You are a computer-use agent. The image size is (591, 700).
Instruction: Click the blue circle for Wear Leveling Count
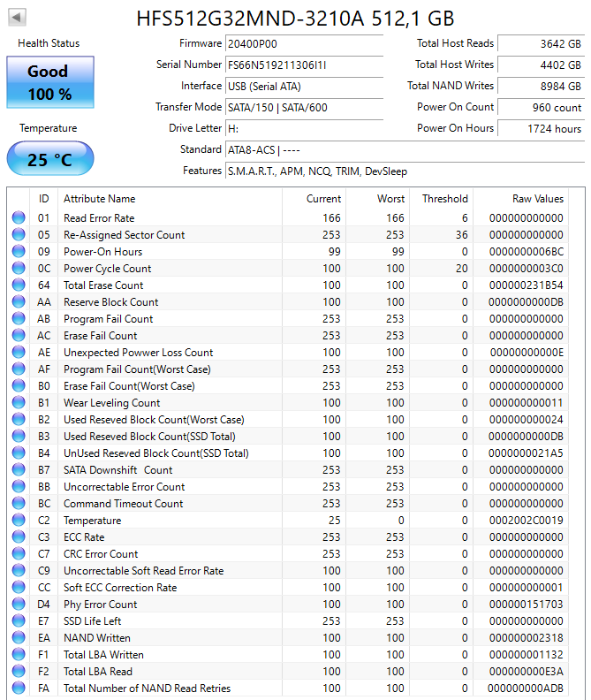[18, 403]
